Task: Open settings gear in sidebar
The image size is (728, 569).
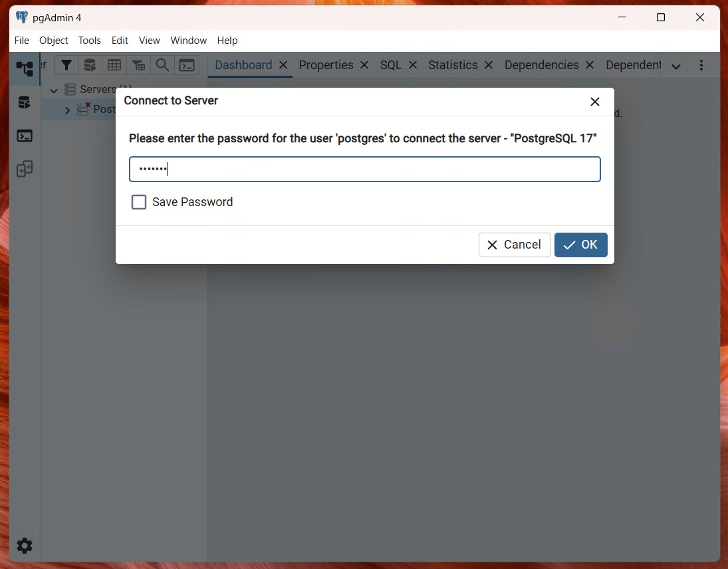Action: tap(25, 546)
